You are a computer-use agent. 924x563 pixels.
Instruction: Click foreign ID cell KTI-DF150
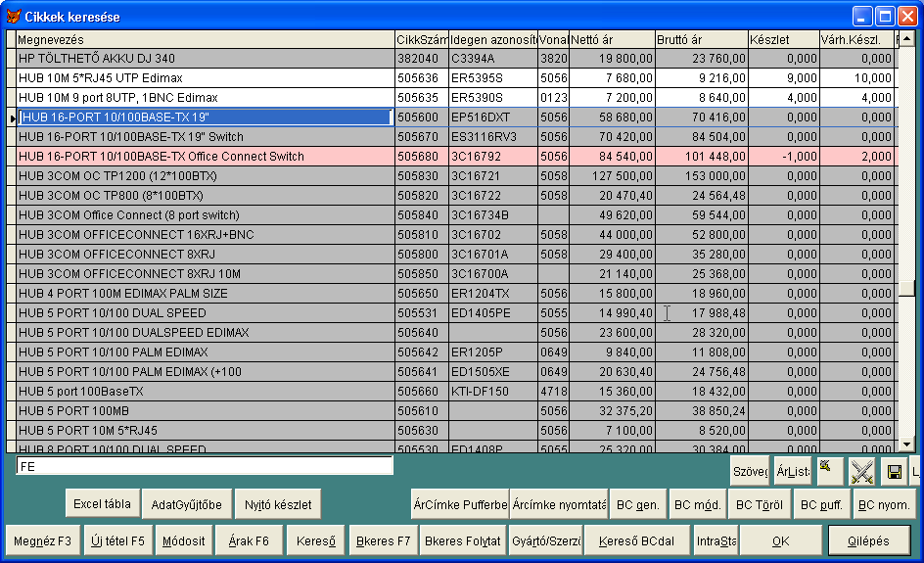493,392
